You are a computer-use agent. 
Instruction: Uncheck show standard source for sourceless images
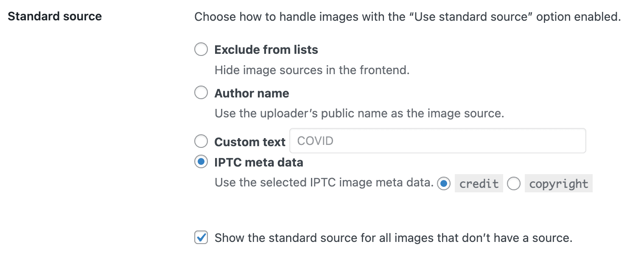(201, 238)
